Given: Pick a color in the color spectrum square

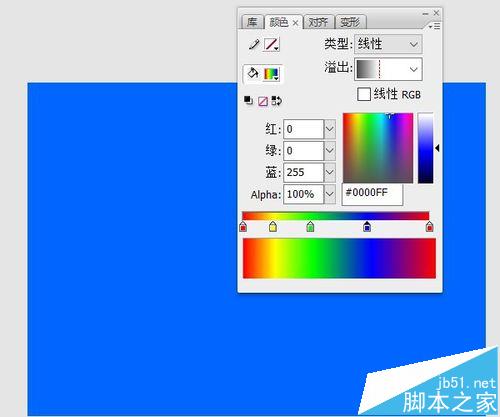Looking at the screenshot, I should click(378, 148).
